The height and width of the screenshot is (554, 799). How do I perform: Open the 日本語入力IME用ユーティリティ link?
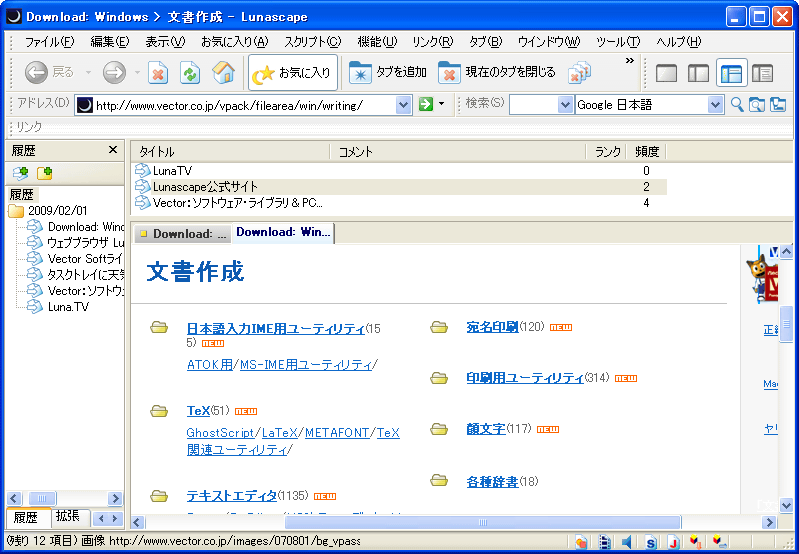tap(276, 329)
